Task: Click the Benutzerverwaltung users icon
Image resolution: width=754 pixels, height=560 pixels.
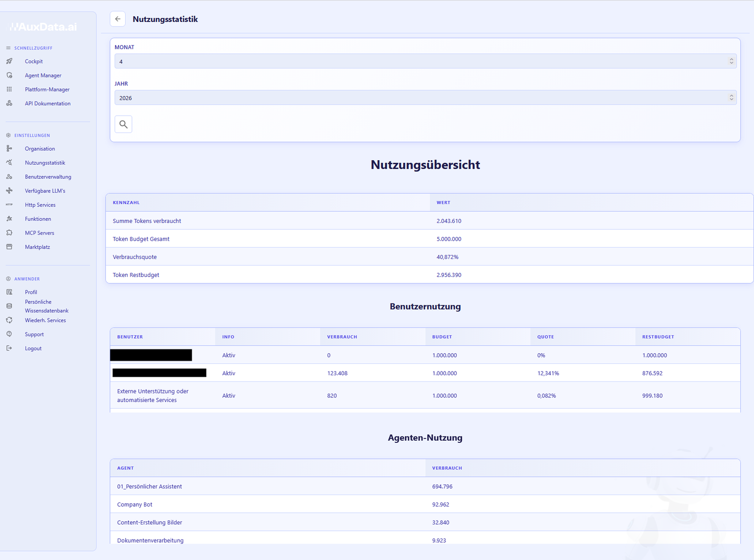Action: pos(9,177)
